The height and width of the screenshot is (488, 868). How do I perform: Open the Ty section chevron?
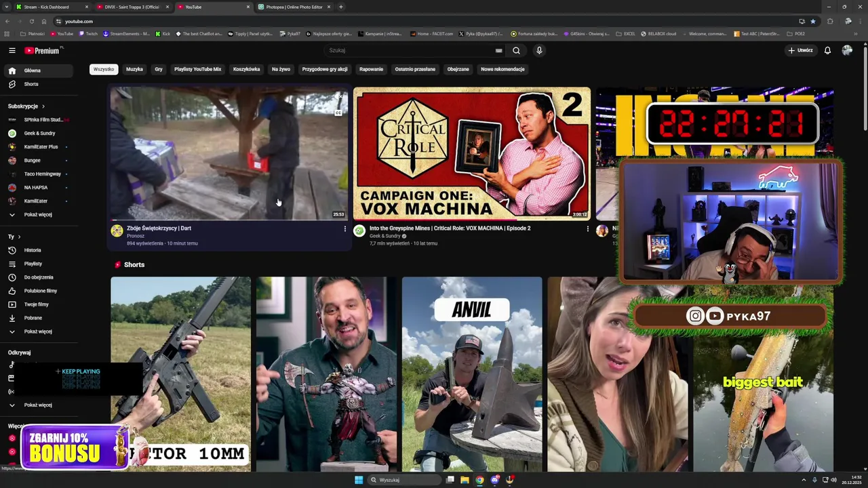[19, 237]
